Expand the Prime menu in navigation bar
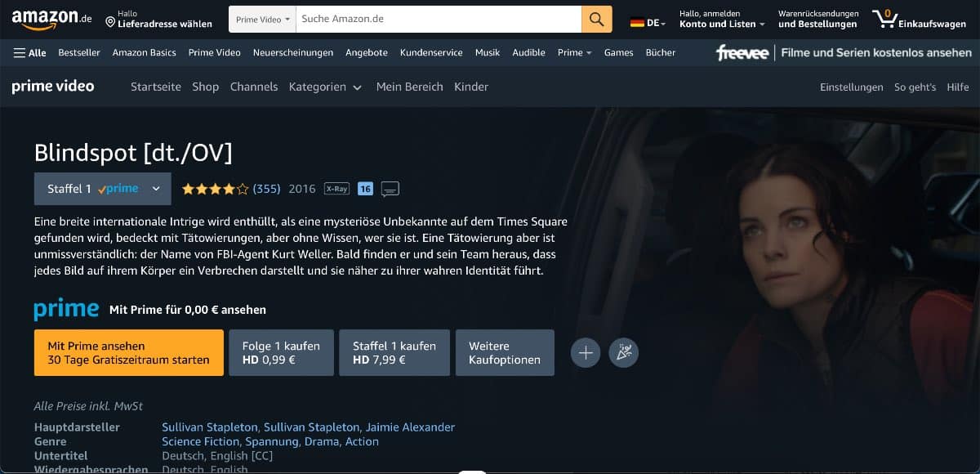 coord(575,52)
